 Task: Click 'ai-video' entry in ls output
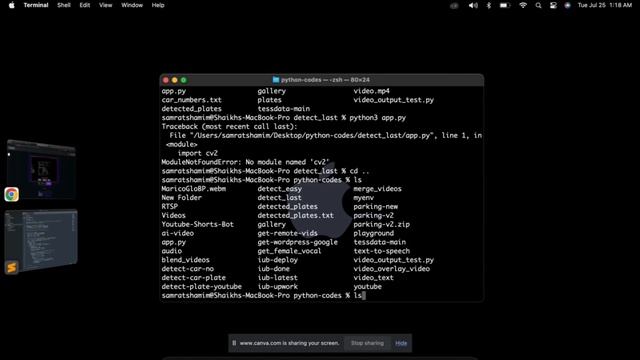(x=178, y=233)
